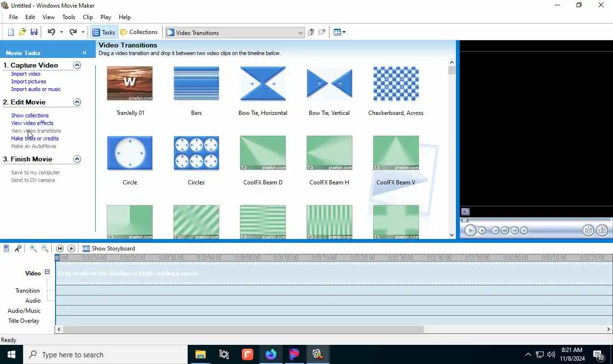The image size is (613, 364).
Task: Select the CoolFX Beam H transition
Action: click(329, 153)
